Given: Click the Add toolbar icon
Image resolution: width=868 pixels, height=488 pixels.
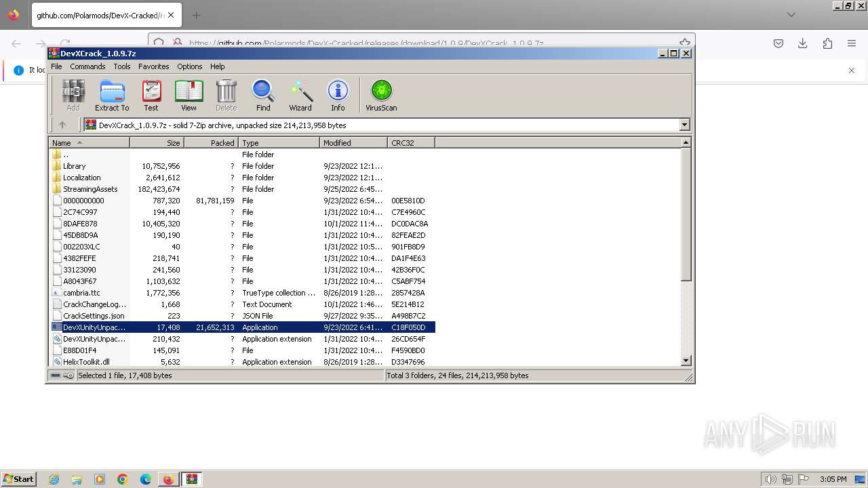Looking at the screenshot, I should tap(73, 96).
